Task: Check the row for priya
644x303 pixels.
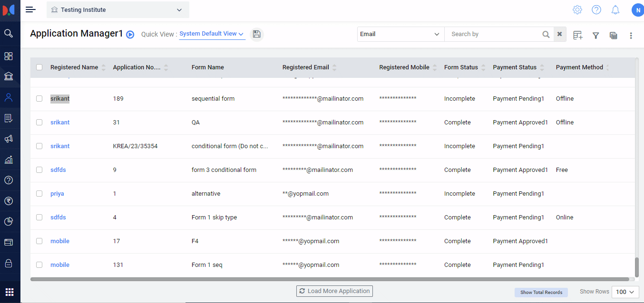Action: [39, 194]
